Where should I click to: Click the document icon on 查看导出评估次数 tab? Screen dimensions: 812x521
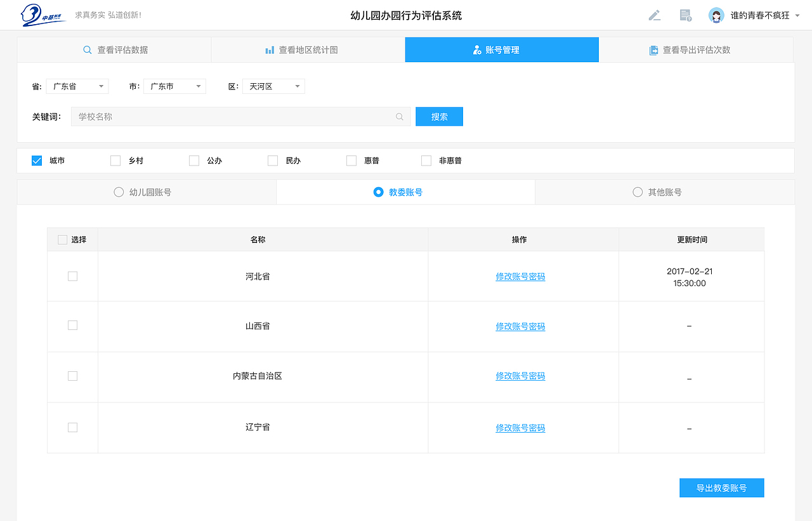tap(653, 49)
